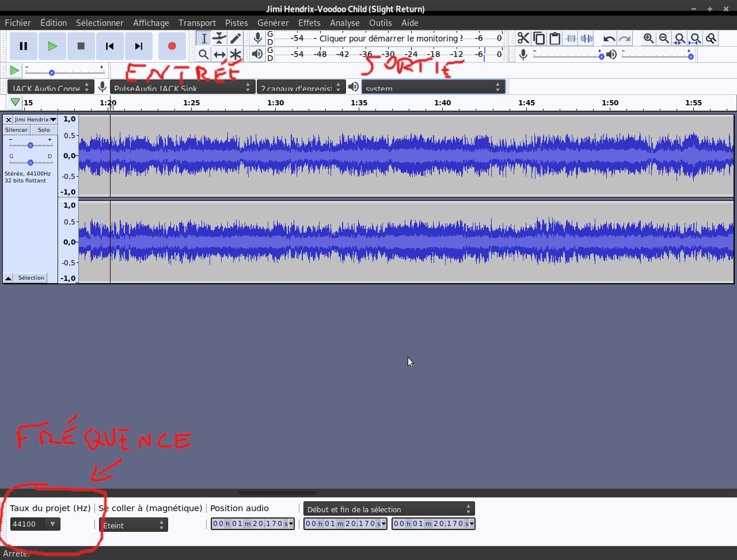737x560 pixels.
Task: Open the Début et fin de la sélection dropdown
Action: (x=389, y=509)
